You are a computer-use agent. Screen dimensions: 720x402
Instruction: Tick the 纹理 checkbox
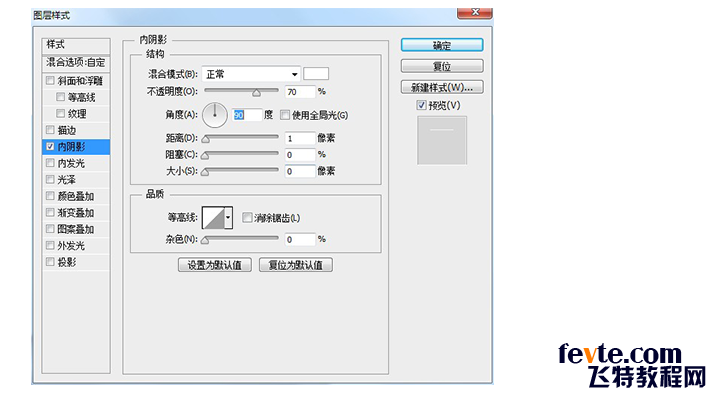pos(60,113)
